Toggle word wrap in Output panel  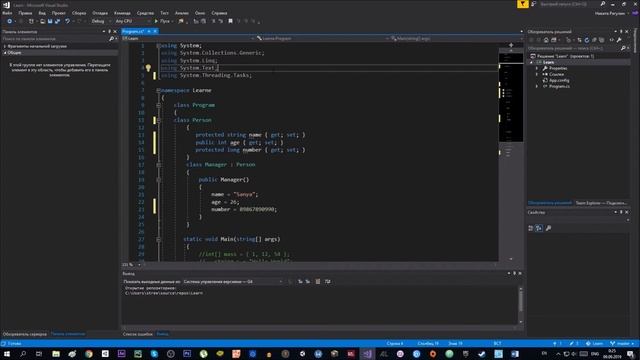pyautogui.click(x=327, y=282)
